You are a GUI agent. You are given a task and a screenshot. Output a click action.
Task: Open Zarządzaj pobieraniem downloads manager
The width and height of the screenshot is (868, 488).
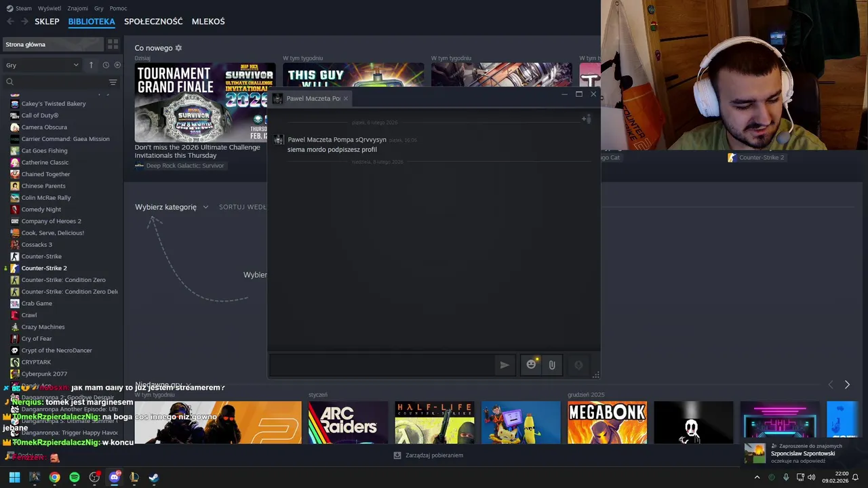coord(429,455)
